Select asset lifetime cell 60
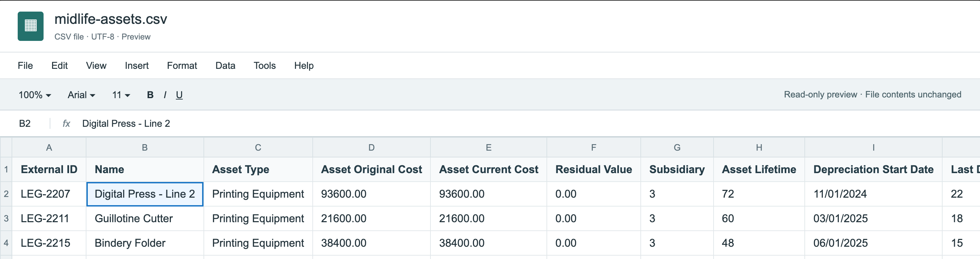The height and width of the screenshot is (259, 980). click(x=759, y=219)
